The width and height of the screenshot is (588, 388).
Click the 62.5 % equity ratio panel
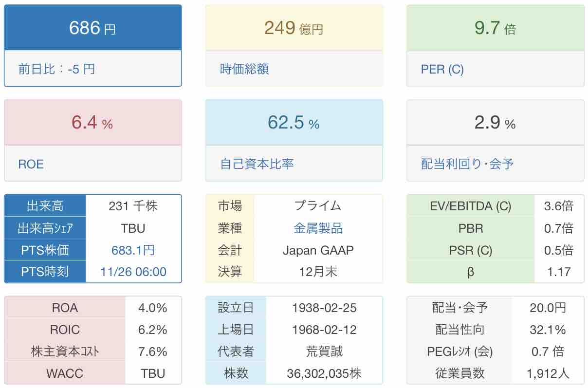[294, 123]
